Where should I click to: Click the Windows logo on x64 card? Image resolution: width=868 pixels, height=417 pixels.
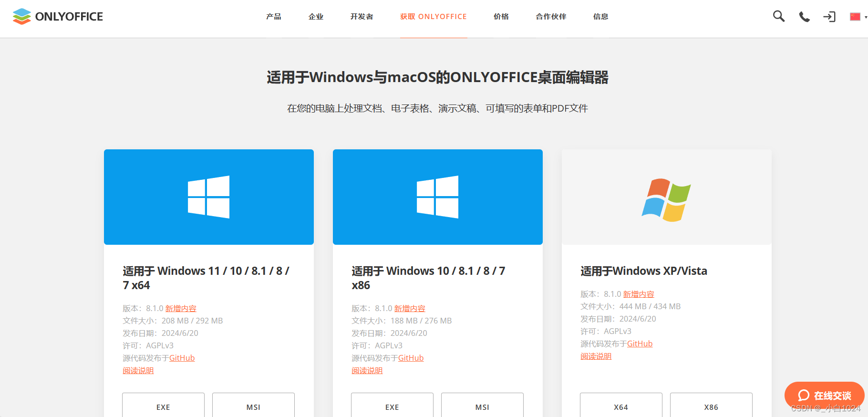coord(208,197)
